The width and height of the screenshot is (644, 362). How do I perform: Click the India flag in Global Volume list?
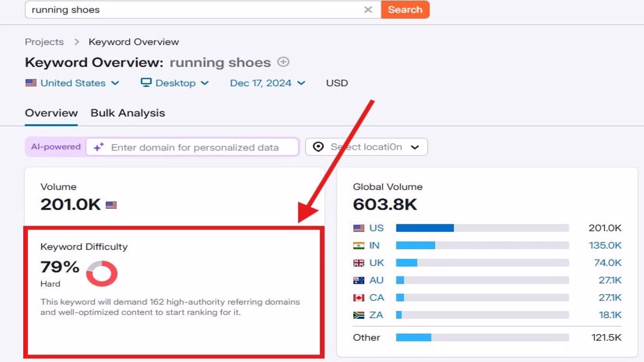tap(358, 245)
